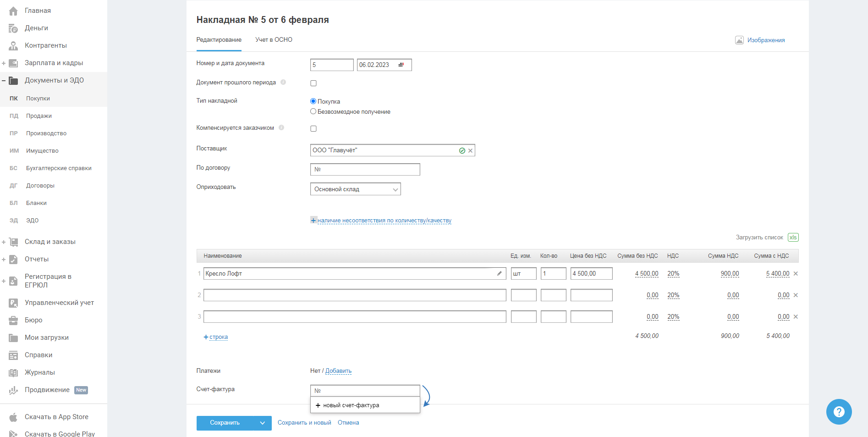Expand the Склад и заказы sidebar section
868x437 pixels.
pyautogui.click(x=4, y=242)
